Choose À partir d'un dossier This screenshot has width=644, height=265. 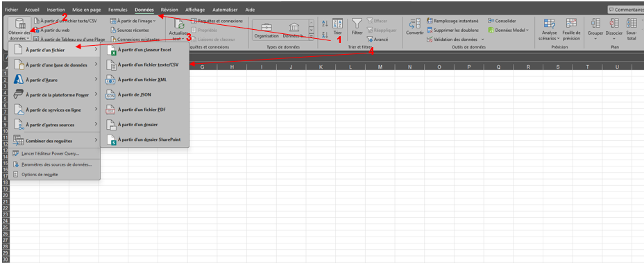[x=145, y=124]
